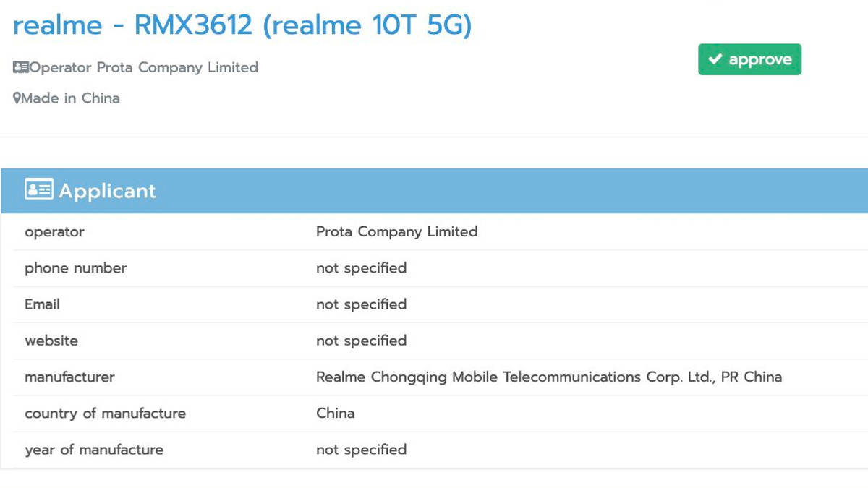Select the website row's not specified value
The image size is (868, 488).
click(x=361, y=341)
